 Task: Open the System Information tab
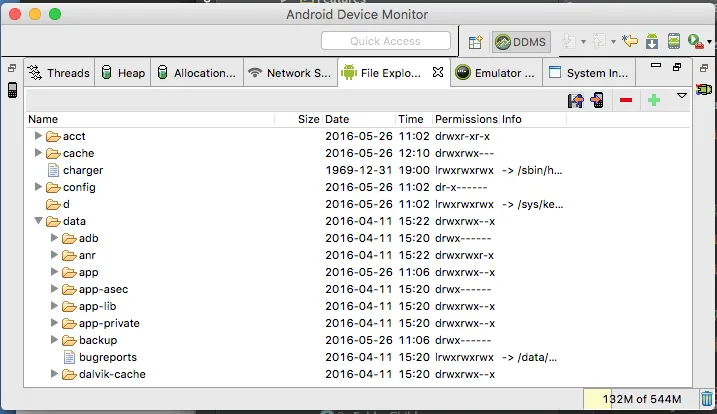click(589, 73)
